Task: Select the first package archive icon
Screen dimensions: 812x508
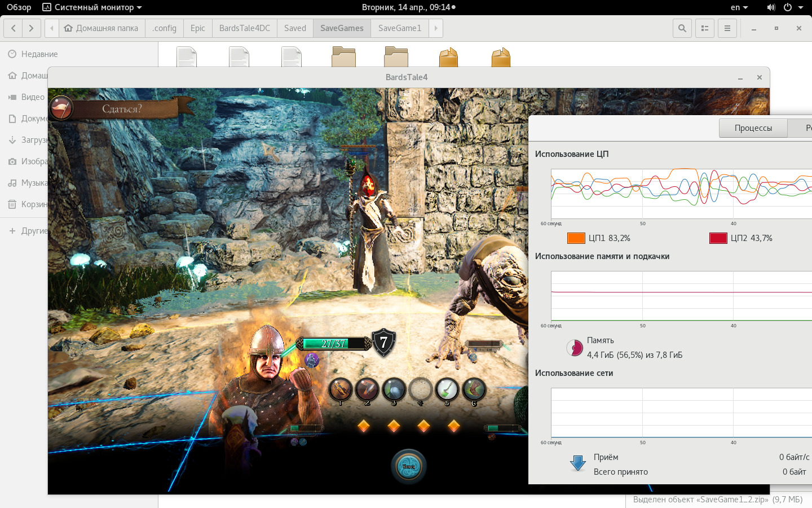Action: point(448,57)
